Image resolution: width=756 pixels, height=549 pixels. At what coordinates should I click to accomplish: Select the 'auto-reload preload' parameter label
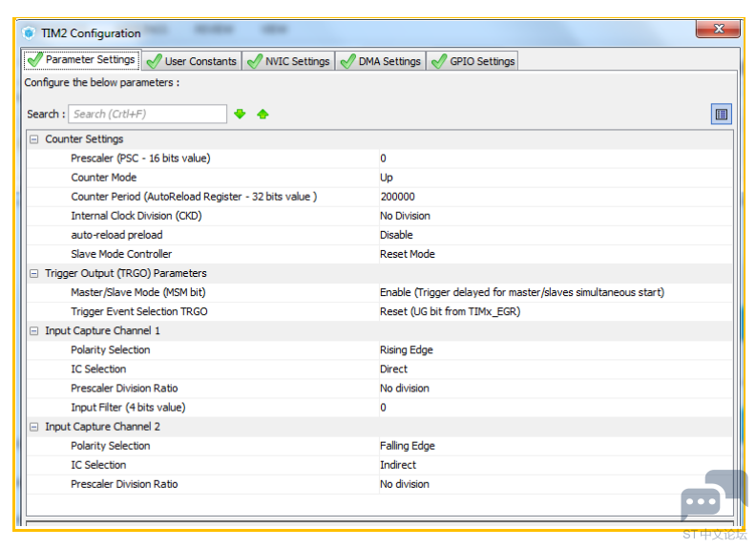116,235
